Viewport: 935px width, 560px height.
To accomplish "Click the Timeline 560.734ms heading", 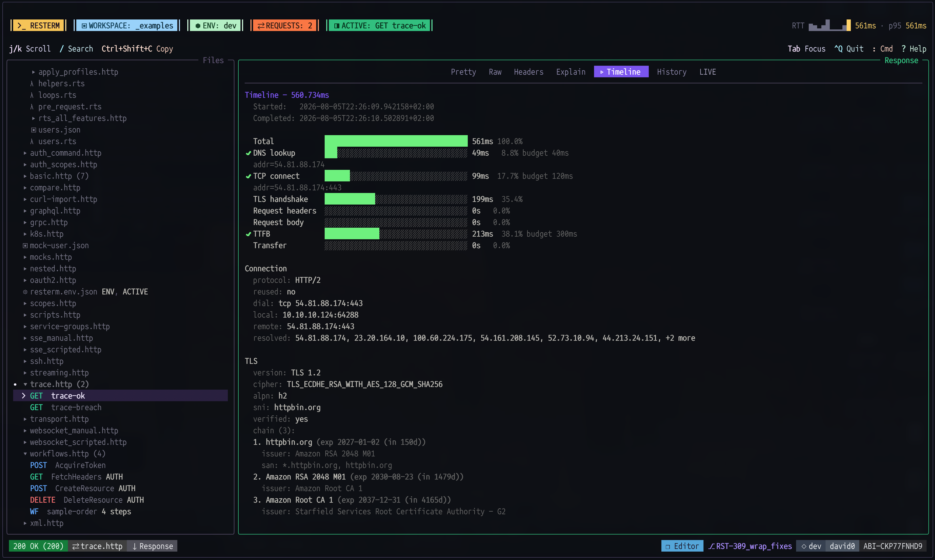I will pos(286,95).
